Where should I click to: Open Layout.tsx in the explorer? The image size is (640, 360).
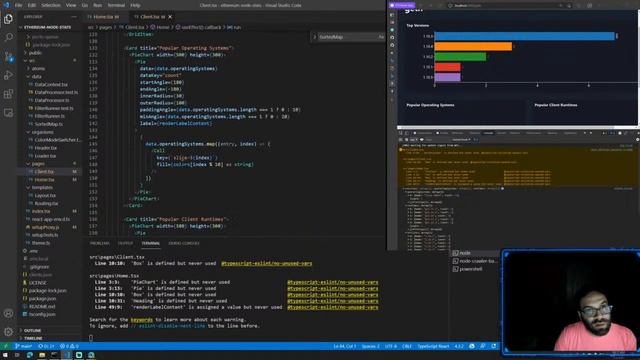[x=45, y=196]
